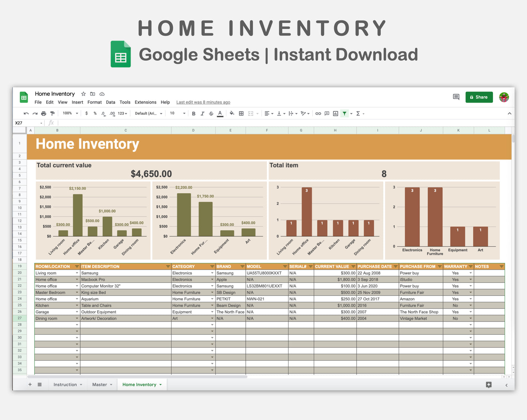Apply bold formatting
This screenshot has height=420, width=527.
(x=194, y=113)
